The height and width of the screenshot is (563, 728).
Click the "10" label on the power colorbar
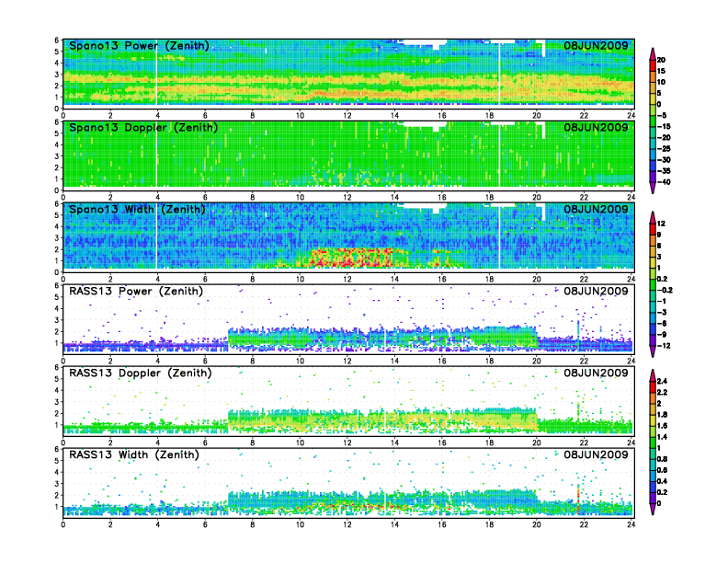(661, 82)
